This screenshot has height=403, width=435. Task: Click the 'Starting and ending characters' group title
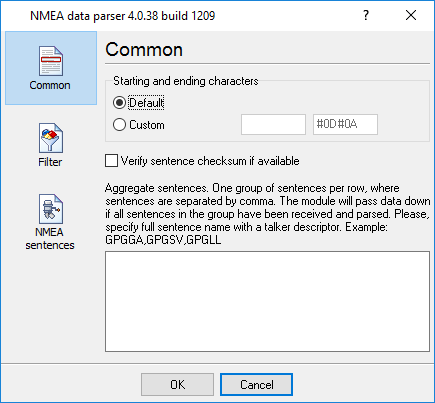[x=186, y=81]
